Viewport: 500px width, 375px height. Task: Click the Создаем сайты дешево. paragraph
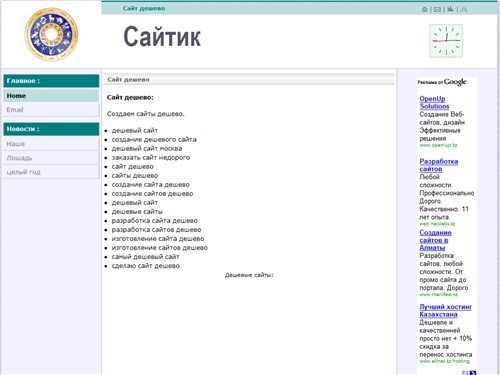pyautogui.click(x=145, y=114)
